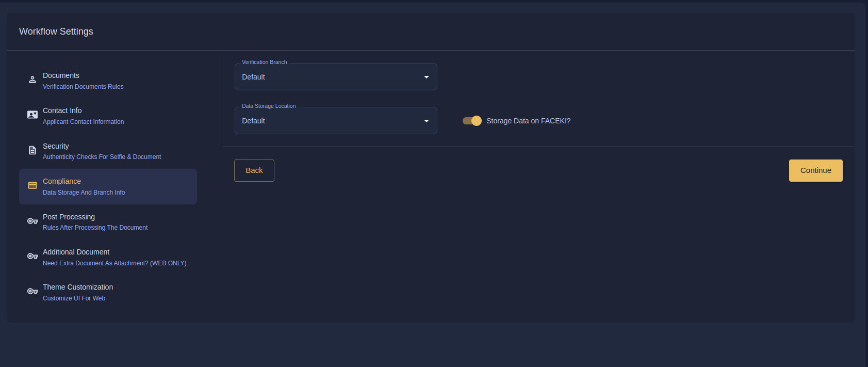Open the Post Processing step
This screenshot has height=367, width=868.
pyautogui.click(x=69, y=217)
